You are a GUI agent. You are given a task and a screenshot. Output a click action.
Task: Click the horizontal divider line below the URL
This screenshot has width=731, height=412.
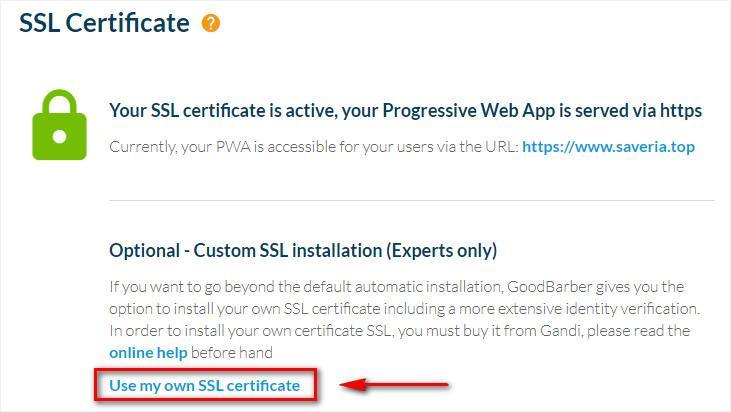(x=412, y=201)
